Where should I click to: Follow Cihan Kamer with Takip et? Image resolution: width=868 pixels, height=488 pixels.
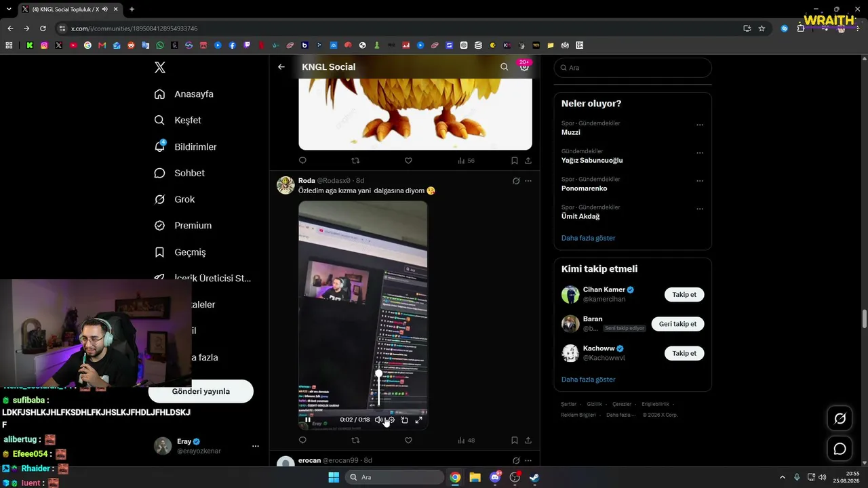[684, 295]
